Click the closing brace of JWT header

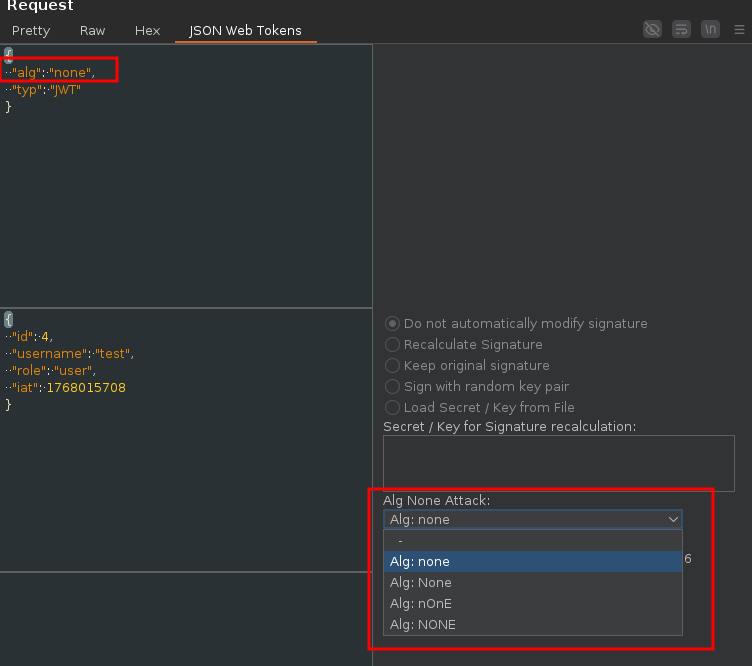(8, 106)
